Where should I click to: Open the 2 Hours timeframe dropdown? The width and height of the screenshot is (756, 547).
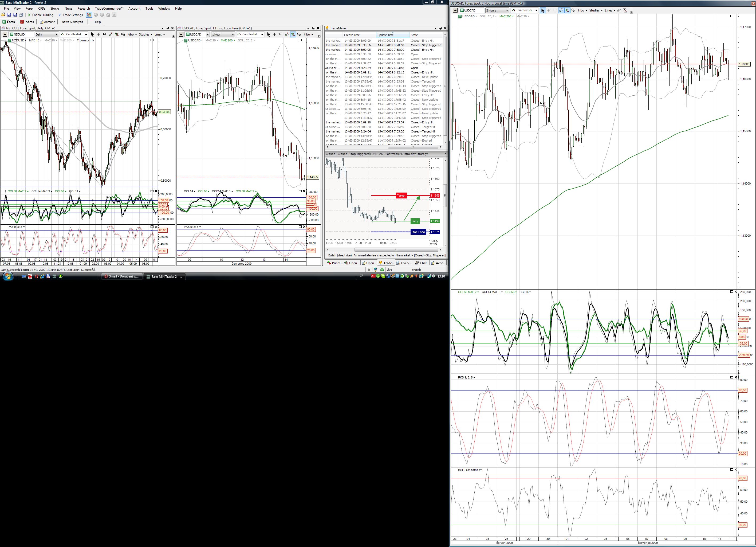[497, 10]
